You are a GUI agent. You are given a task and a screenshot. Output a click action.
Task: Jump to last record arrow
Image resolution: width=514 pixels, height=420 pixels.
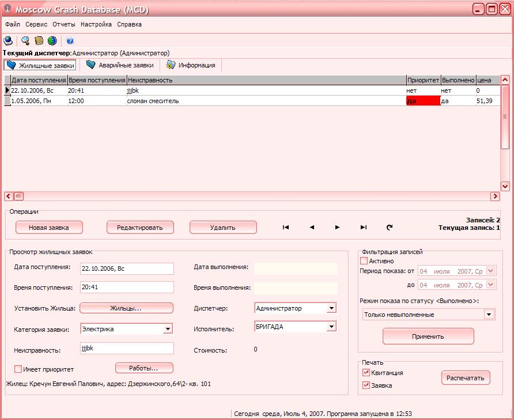coord(363,227)
